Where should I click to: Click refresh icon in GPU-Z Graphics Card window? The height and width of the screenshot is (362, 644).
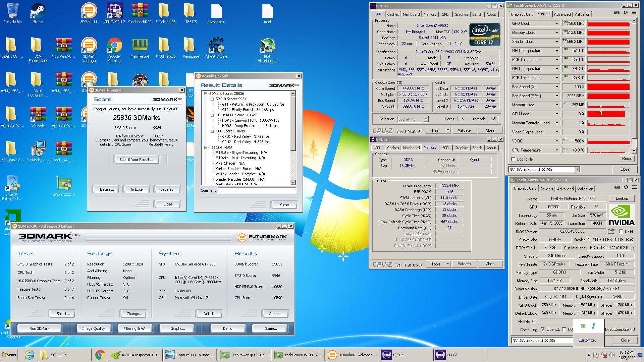click(x=626, y=187)
